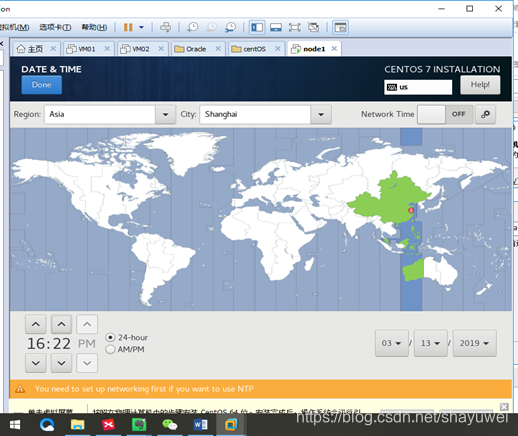The image size is (518, 436).
Task: Select the AM/PM radio button
Action: point(110,349)
